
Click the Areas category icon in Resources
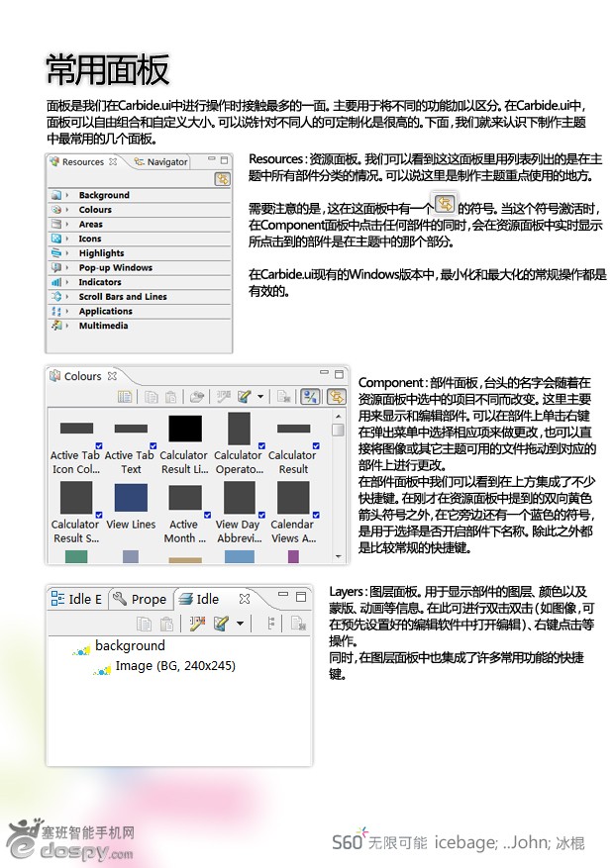55,225
